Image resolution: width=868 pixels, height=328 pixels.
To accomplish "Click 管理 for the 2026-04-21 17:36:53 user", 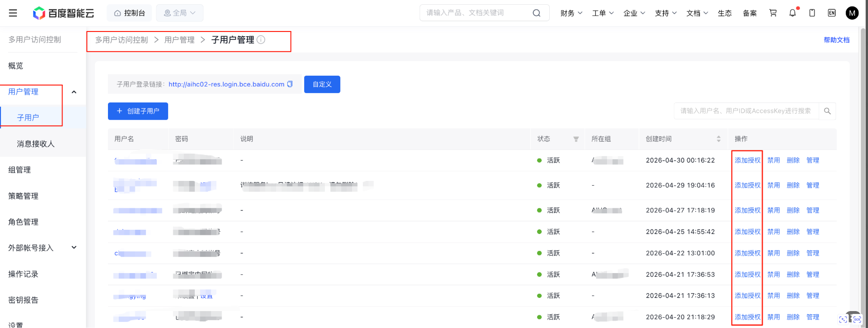I will 813,274.
